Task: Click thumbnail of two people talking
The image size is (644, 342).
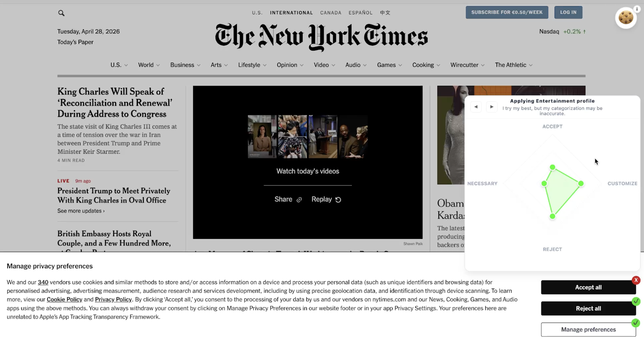Action: tap(353, 137)
